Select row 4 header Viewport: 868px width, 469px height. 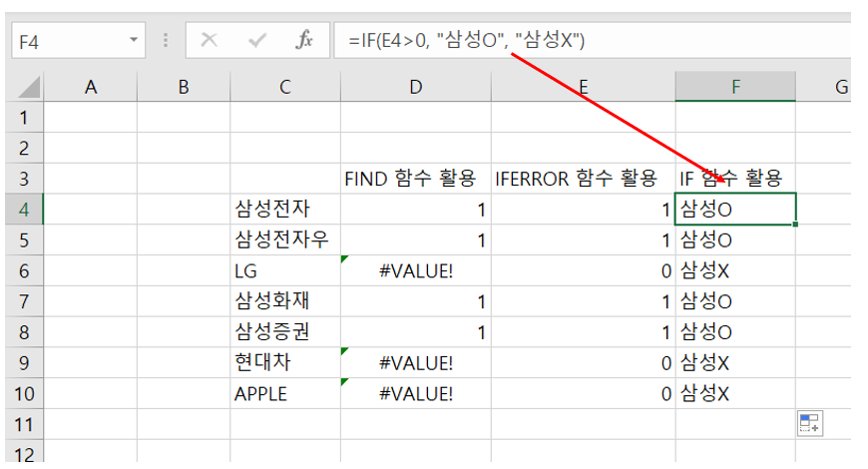point(24,210)
